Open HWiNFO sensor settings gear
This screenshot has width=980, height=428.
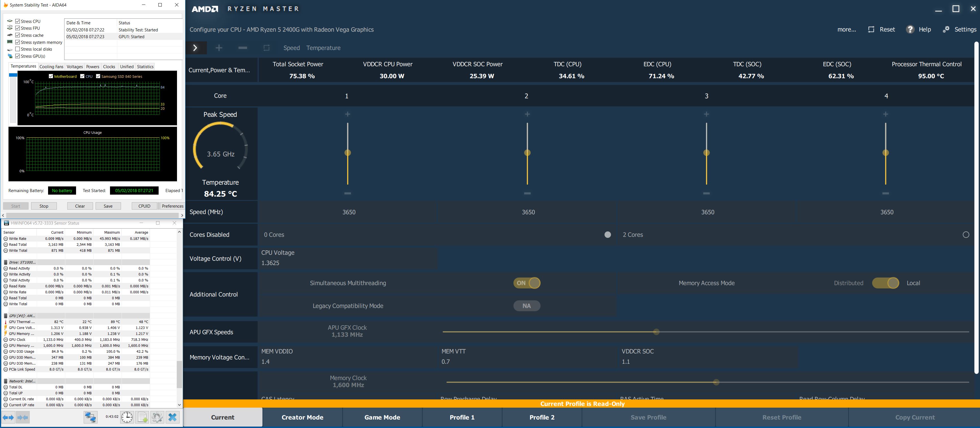tap(157, 417)
